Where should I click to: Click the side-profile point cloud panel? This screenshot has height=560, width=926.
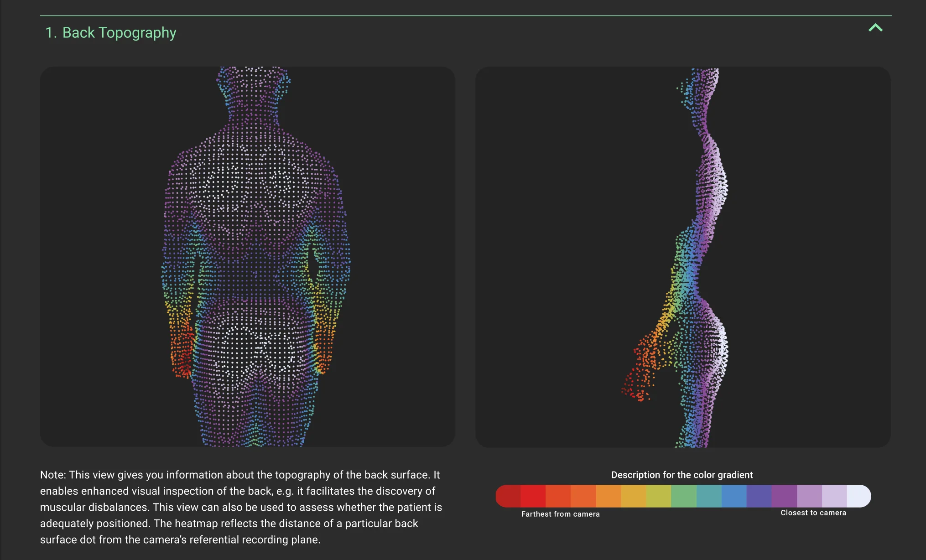682,256
